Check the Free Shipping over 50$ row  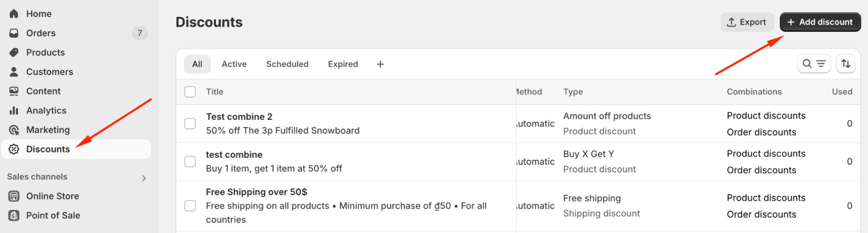[x=190, y=206]
